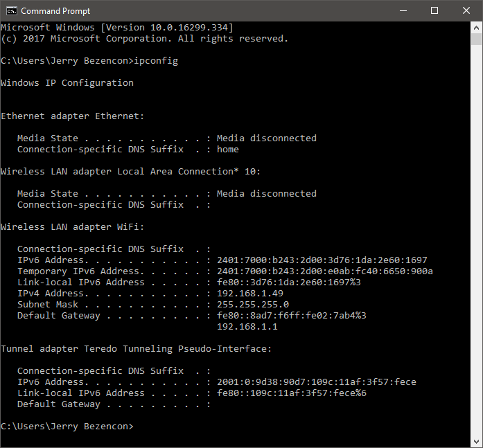Maximize the Command Prompt window
The height and width of the screenshot is (448, 483).
coord(434,10)
